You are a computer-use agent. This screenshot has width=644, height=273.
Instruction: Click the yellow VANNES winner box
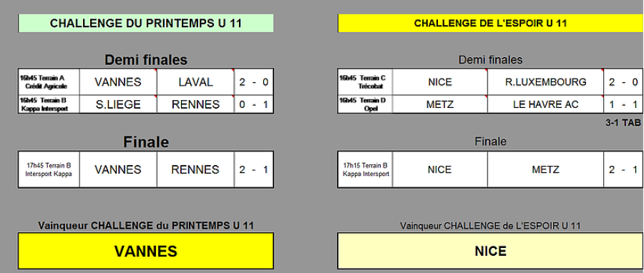[146, 251]
